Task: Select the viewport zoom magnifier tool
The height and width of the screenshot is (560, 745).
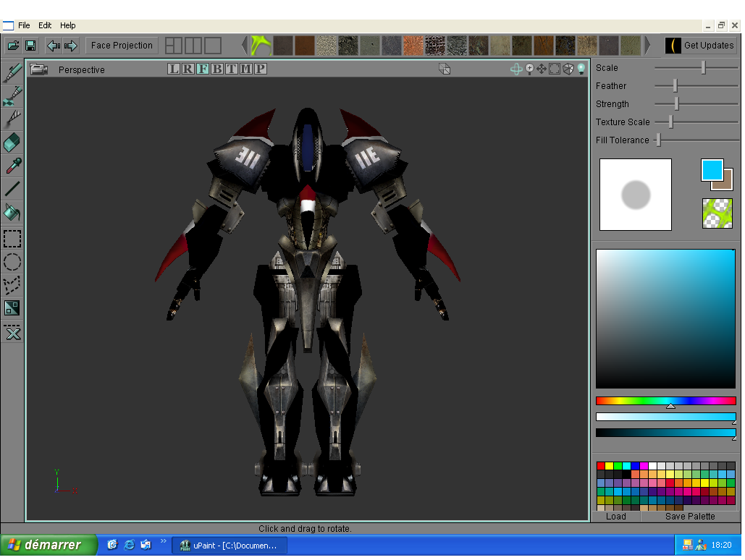Action: (x=529, y=69)
